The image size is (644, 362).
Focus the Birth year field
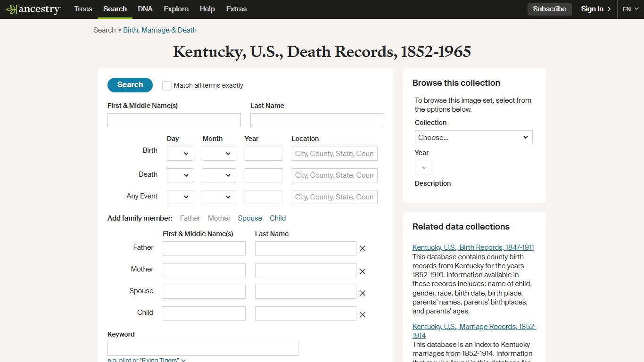pyautogui.click(x=264, y=154)
